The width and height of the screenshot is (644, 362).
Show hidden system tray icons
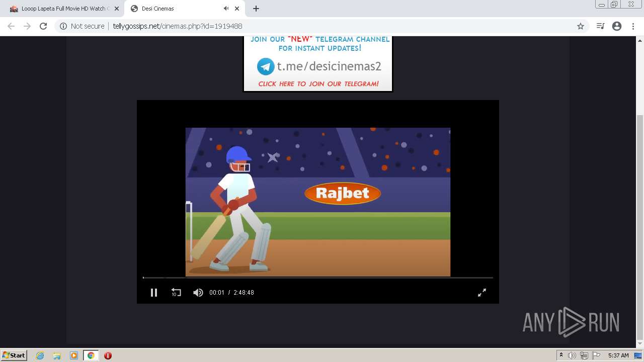tap(561, 355)
